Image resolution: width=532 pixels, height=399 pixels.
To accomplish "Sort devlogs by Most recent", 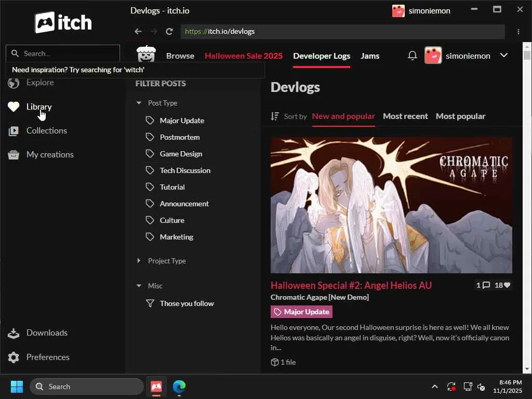I will pyautogui.click(x=405, y=116).
